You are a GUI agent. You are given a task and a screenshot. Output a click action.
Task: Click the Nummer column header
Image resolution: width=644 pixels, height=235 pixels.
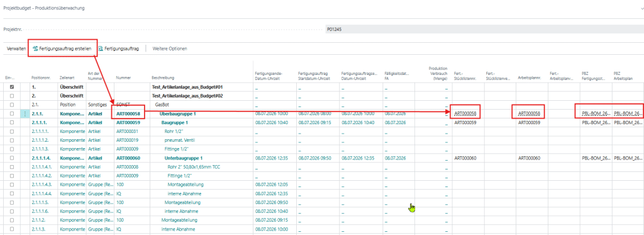[x=123, y=77]
